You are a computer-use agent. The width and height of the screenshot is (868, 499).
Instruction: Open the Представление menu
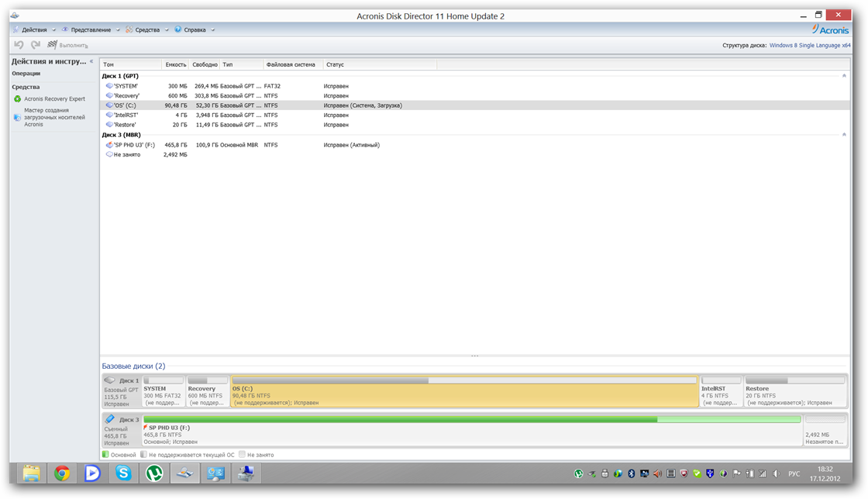point(91,30)
